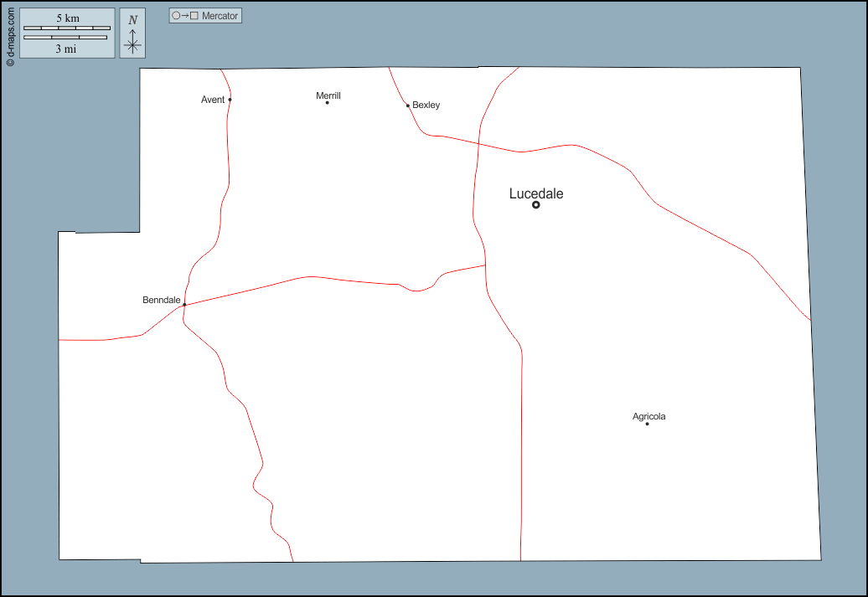This screenshot has height=597, width=868.
Task: Click the 3 mi scale label
Action: tap(66, 49)
